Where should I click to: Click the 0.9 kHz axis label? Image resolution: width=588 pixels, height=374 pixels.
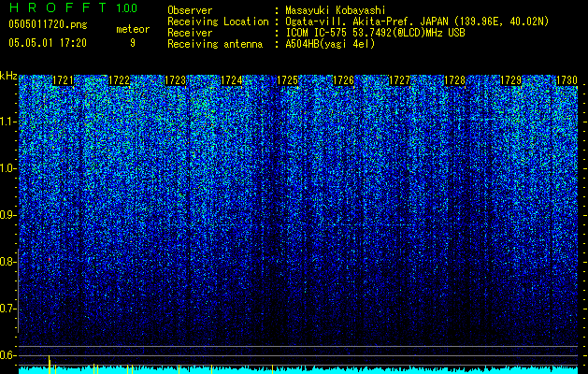[x=7, y=215]
